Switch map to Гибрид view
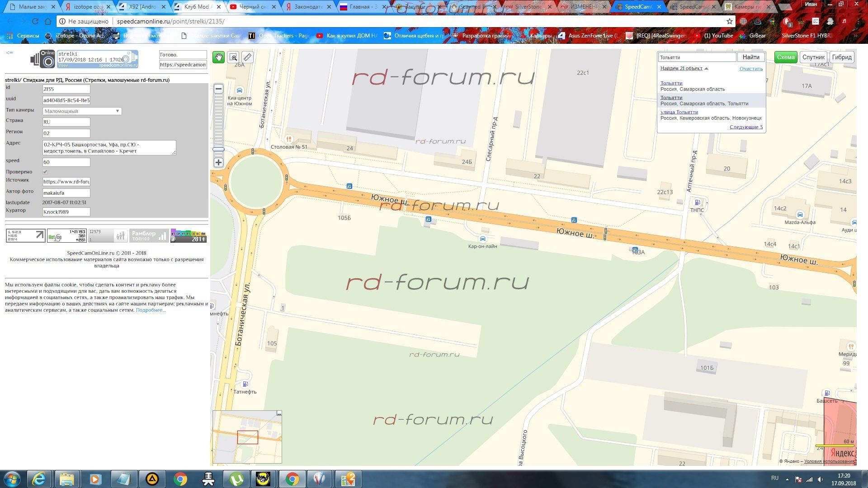 (x=842, y=57)
